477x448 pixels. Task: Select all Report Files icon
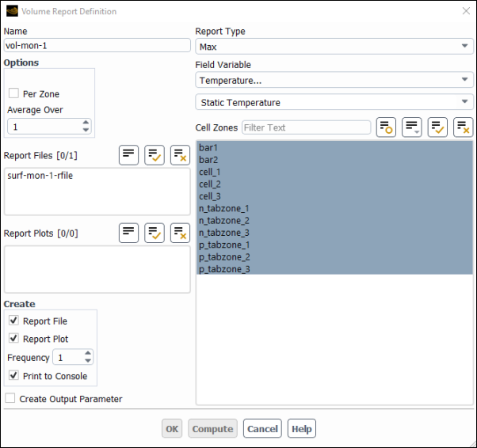pos(155,155)
